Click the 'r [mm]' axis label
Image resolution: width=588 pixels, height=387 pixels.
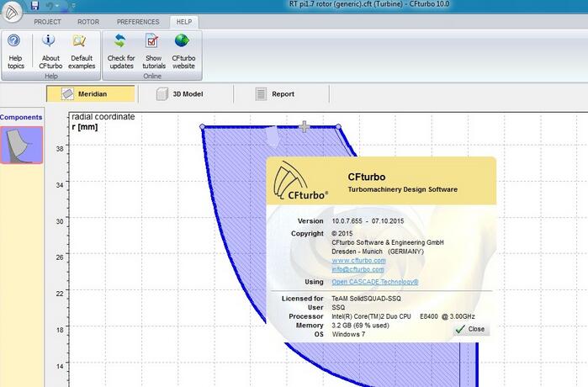pos(85,127)
